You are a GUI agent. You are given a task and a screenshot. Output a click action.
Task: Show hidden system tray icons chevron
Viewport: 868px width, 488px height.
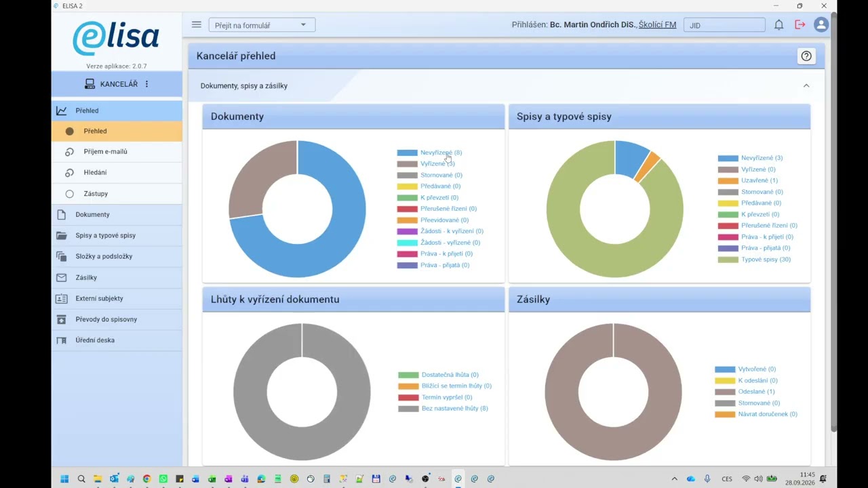click(674, 479)
